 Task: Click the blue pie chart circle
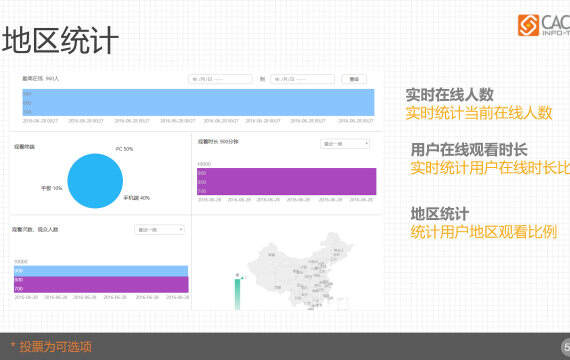pyautogui.click(x=95, y=181)
